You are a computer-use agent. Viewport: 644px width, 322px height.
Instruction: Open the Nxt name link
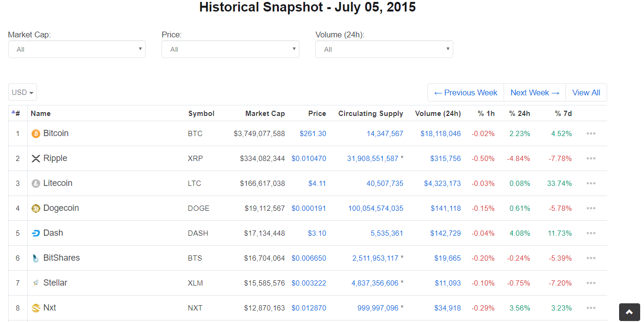[50, 308]
